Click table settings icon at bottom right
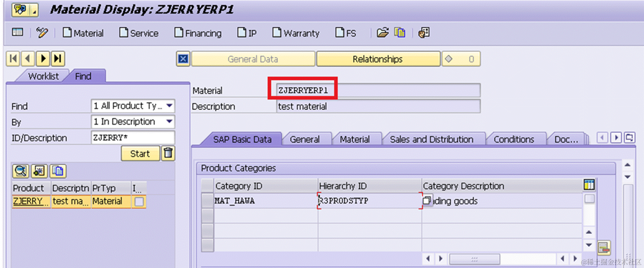This screenshot has height=268, width=644. click(x=604, y=247)
